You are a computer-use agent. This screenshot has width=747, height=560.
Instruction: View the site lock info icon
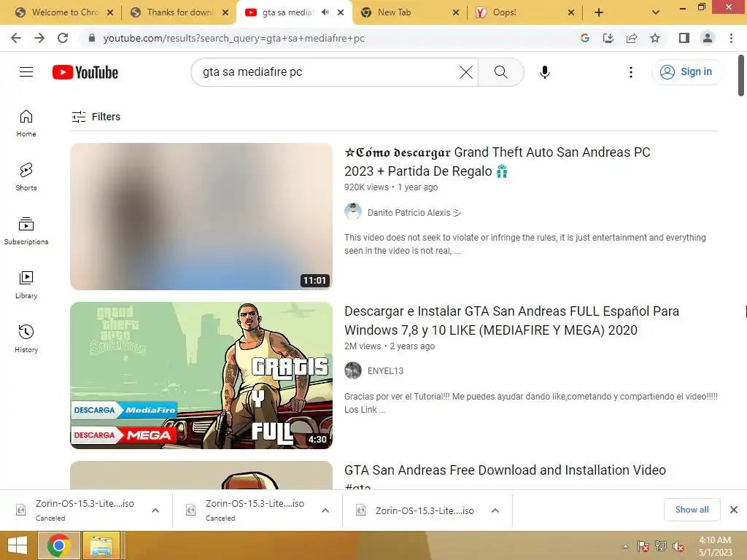coord(92,38)
